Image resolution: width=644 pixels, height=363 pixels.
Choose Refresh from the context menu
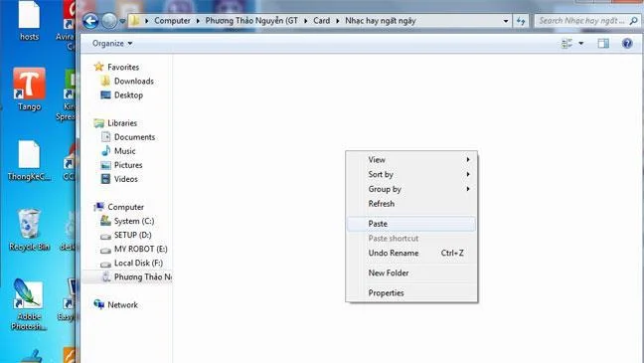tap(411, 204)
